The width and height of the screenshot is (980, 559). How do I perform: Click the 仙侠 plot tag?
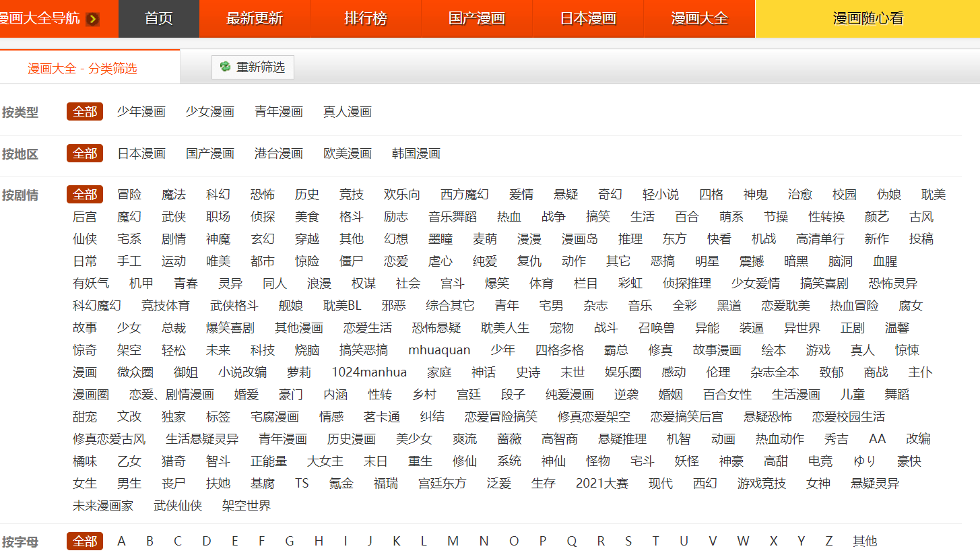tap(84, 239)
